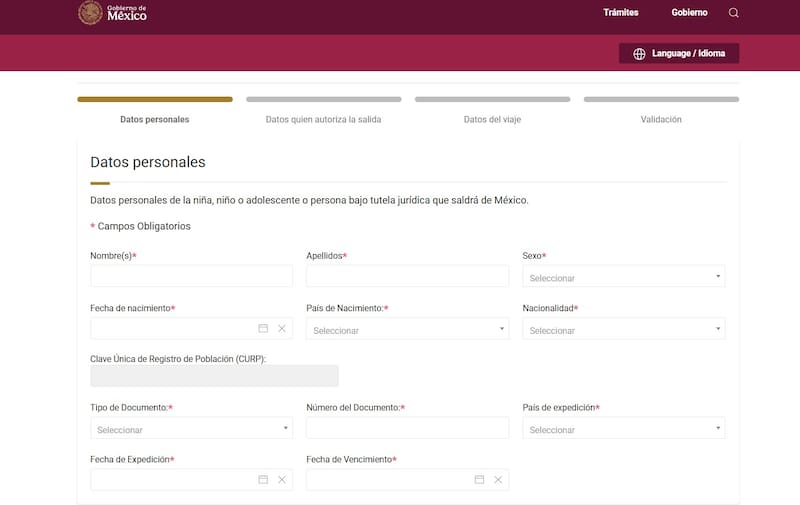Image resolution: width=800 pixels, height=505 pixels.
Task: Expand the Nacionalidad dropdown
Action: pos(623,329)
